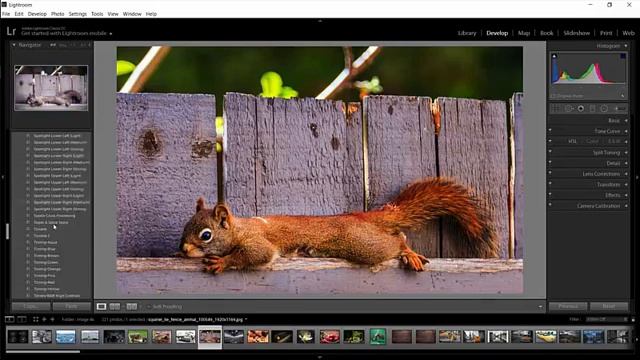Switch to Before/After side-by-side view icon
The width and height of the screenshot is (640, 360).
[115, 307]
